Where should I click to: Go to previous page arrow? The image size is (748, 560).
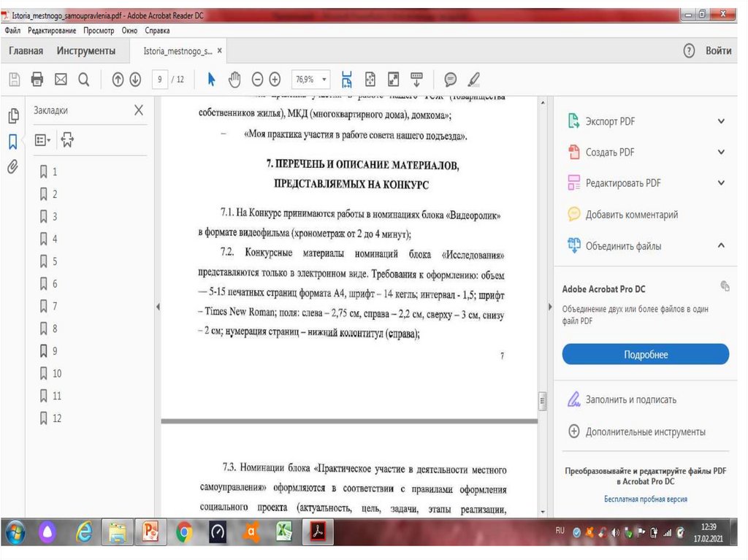click(x=118, y=80)
